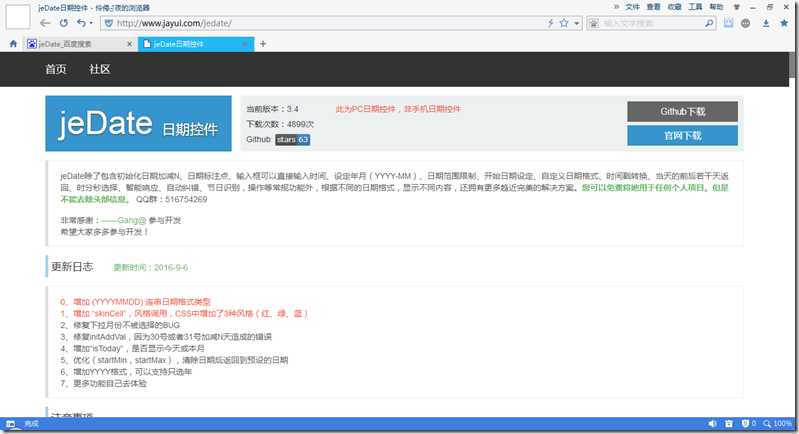Click the 官网下载 button
This screenshot has width=799, height=434.
tap(682, 135)
